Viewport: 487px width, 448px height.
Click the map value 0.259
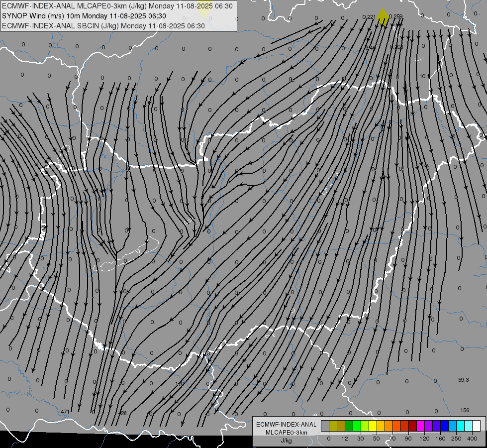pos(395,16)
